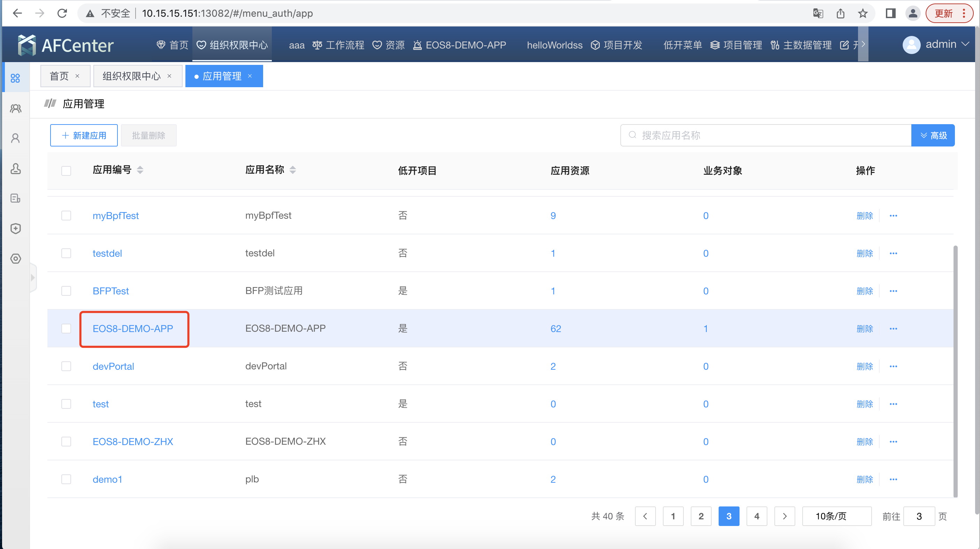Image resolution: width=980 pixels, height=549 pixels.
Task: Expand the 高级 advanced search options
Action: tap(933, 135)
